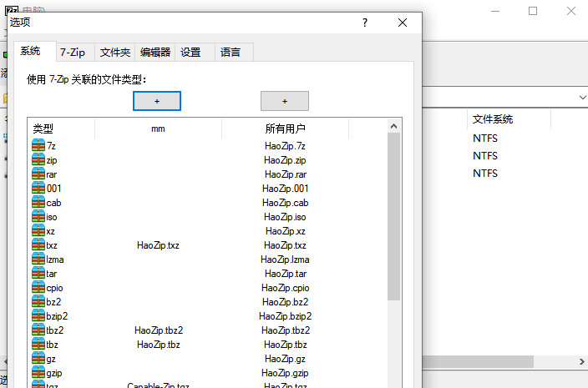Click the help question mark button
588x388 pixels.
tap(365, 23)
